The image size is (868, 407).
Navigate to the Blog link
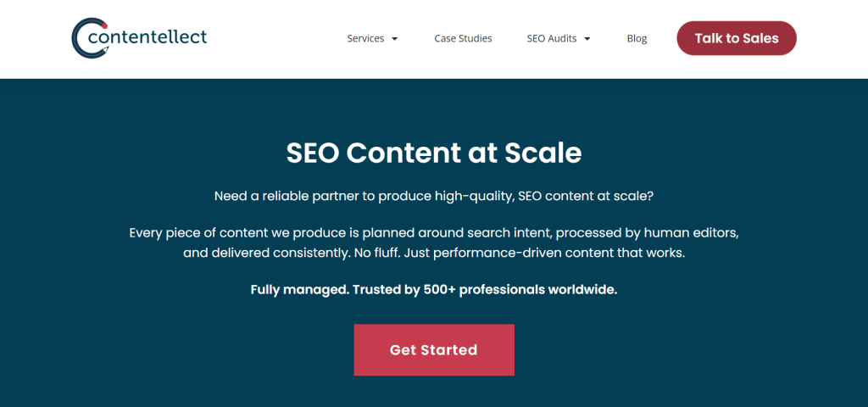637,38
